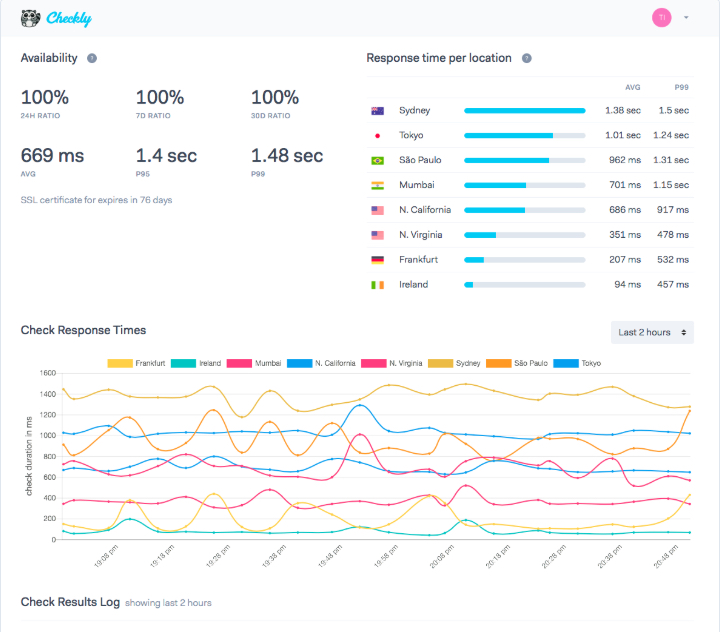Click the Ireland response time bar

tap(525, 285)
